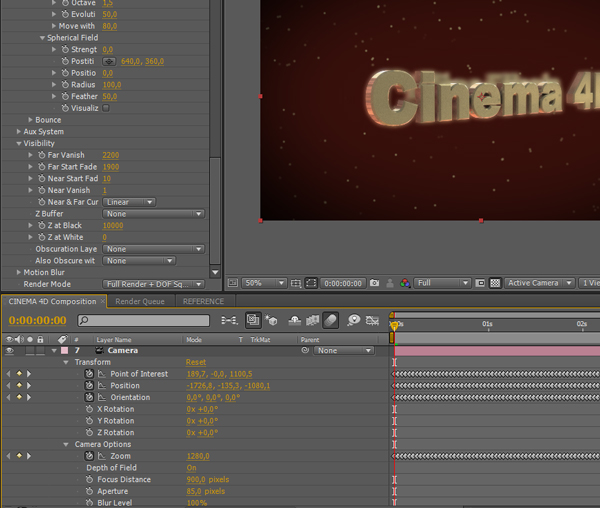The width and height of the screenshot is (600, 508).
Task: Toggle the Region of Interest button
Action: coord(480,283)
